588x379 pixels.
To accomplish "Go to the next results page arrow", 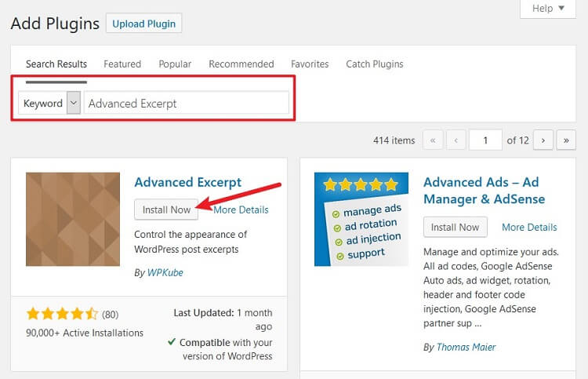I will point(543,140).
